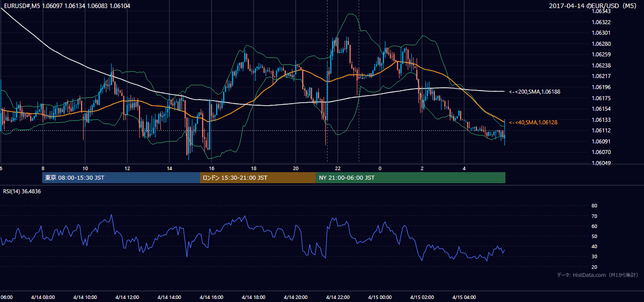The image size is (644, 302).
Task: Click price level 1.06091 on axis
Action: (601, 141)
